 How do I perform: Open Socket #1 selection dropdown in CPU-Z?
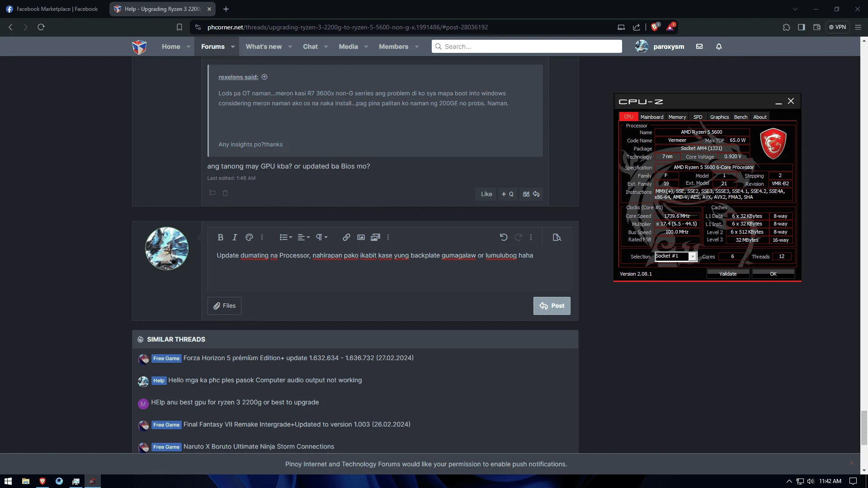coord(675,256)
